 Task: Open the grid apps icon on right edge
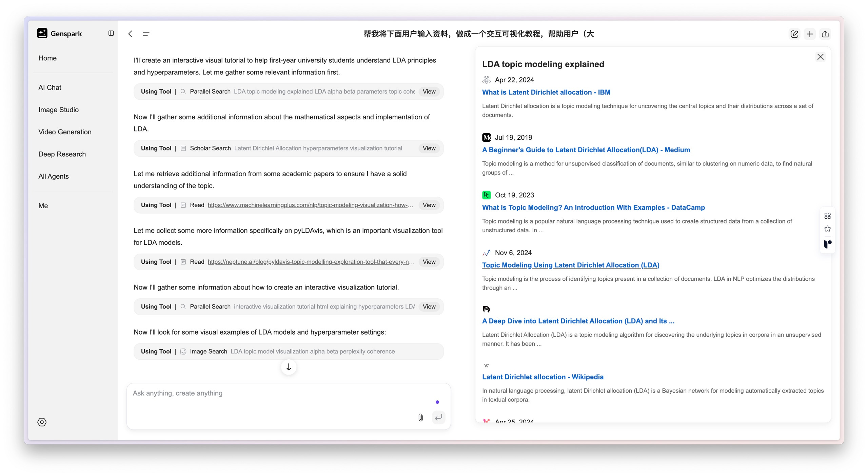827,216
